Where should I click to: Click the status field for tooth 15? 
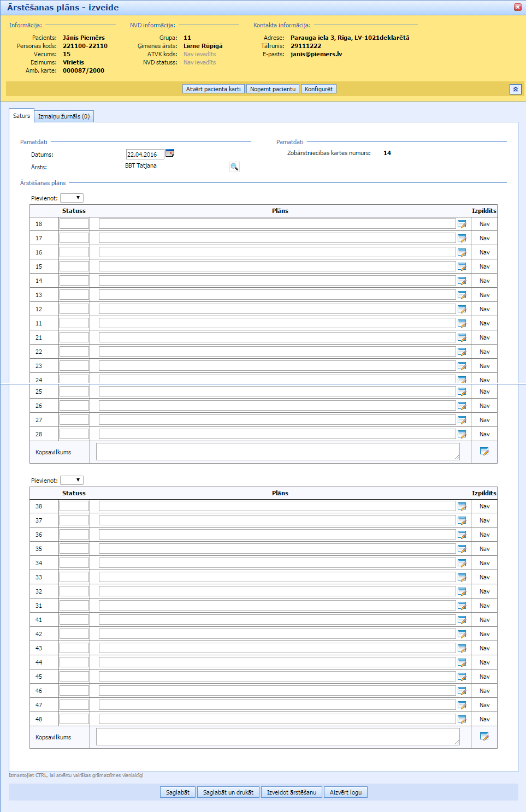click(x=74, y=266)
